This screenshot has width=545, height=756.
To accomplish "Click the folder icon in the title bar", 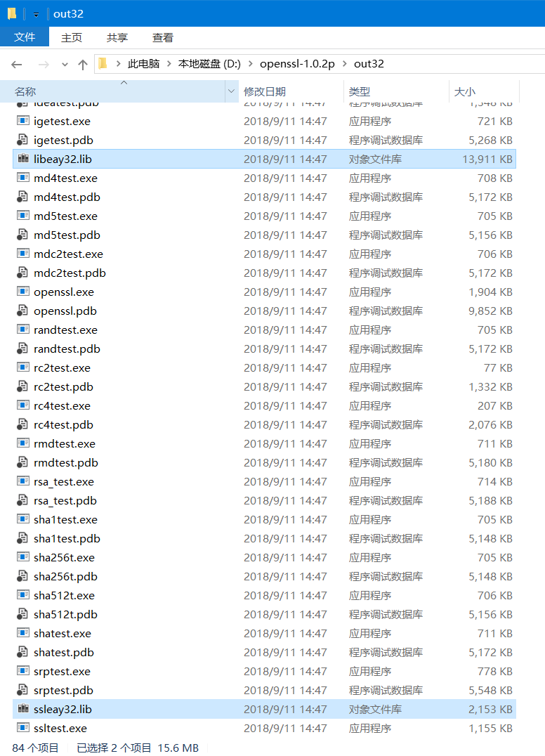I will (12, 14).
